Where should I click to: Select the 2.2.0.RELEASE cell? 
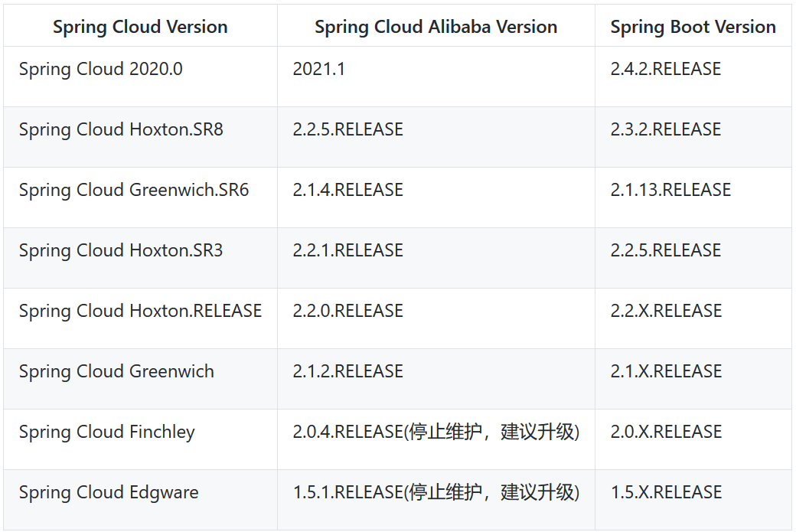(436, 318)
